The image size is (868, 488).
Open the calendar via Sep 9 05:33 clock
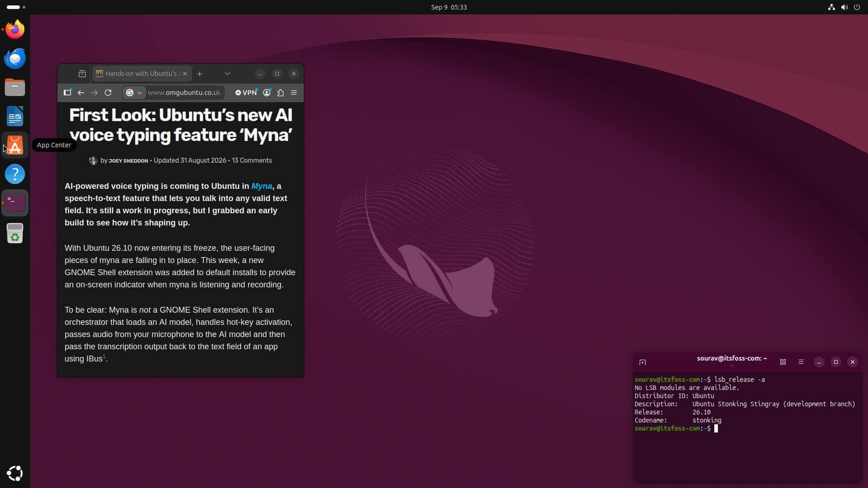click(x=448, y=7)
